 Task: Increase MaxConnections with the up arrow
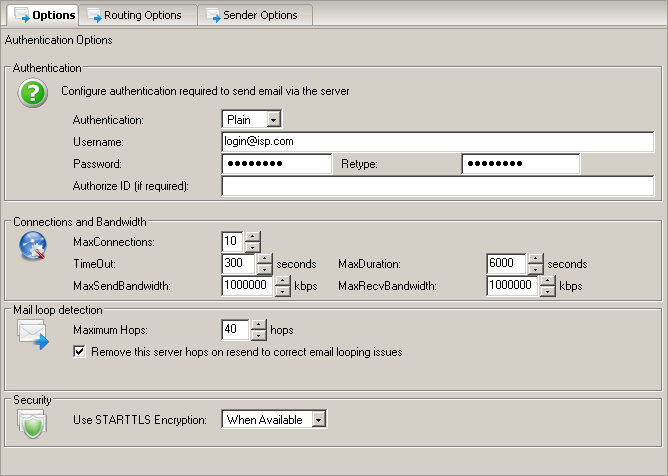[253, 237]
